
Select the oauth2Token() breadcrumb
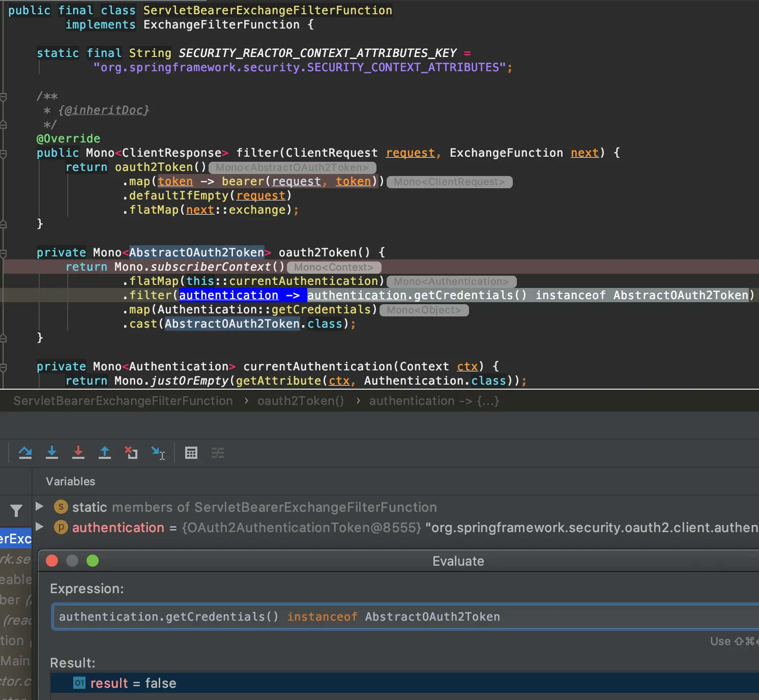pos(300,401)
